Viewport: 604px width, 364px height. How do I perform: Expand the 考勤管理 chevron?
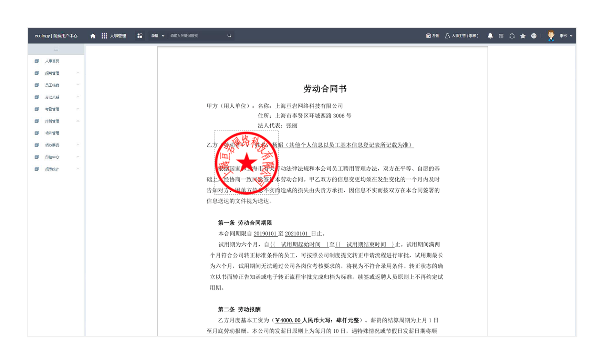tap(78, 109)
